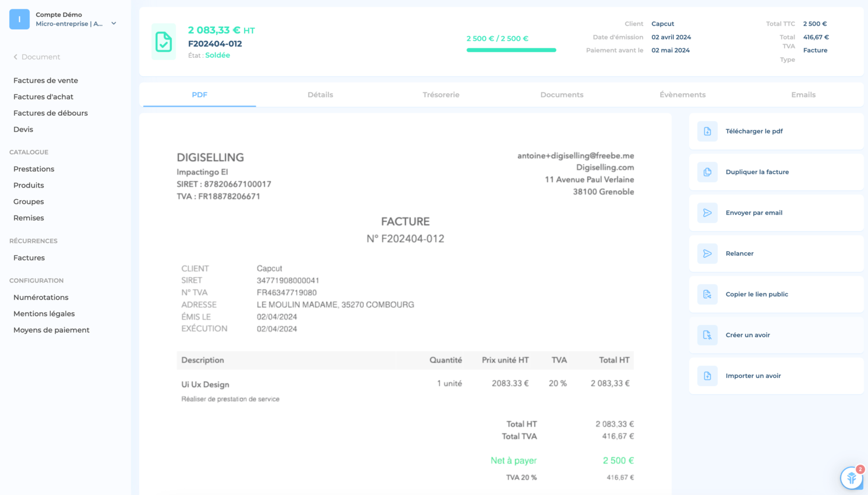This screenshot has width=868, height=495.
Task: Select the Évènements tab
Action: (682, 94)
